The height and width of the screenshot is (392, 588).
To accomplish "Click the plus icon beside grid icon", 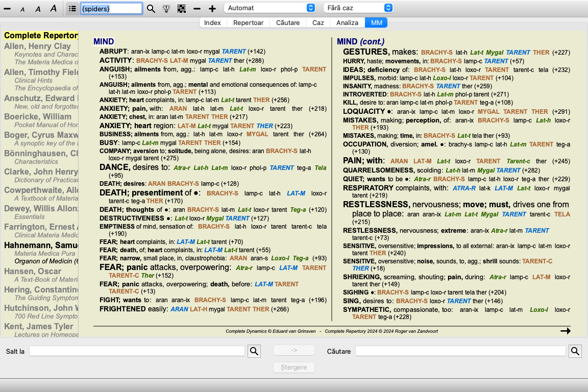I will [212, 9].
